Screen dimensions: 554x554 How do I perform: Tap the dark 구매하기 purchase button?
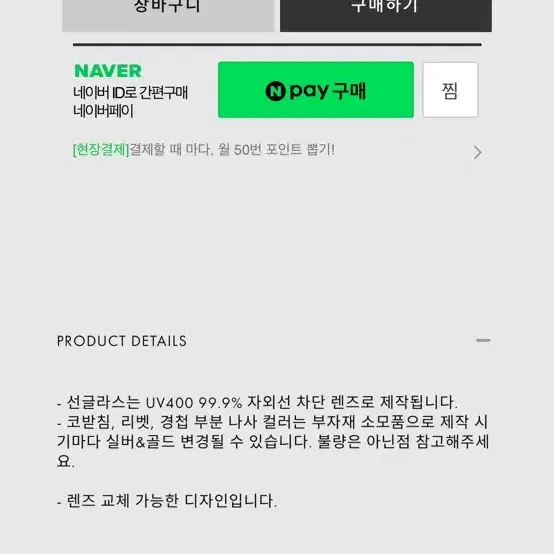(x=386, y=14)
